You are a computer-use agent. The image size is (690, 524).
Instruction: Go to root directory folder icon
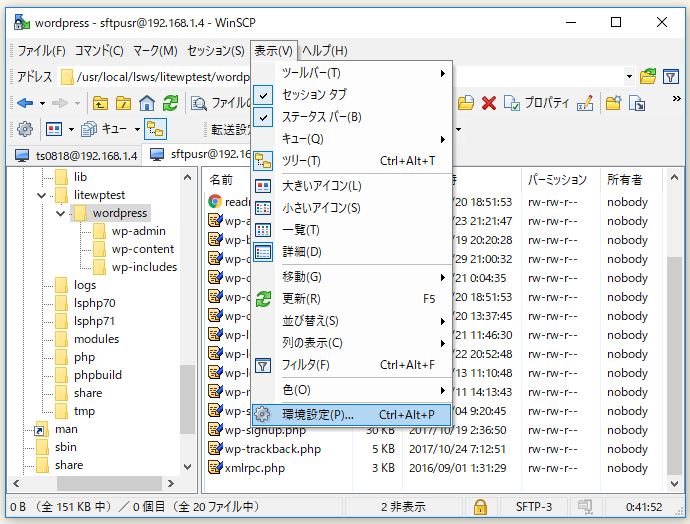(x=123, y=103)
